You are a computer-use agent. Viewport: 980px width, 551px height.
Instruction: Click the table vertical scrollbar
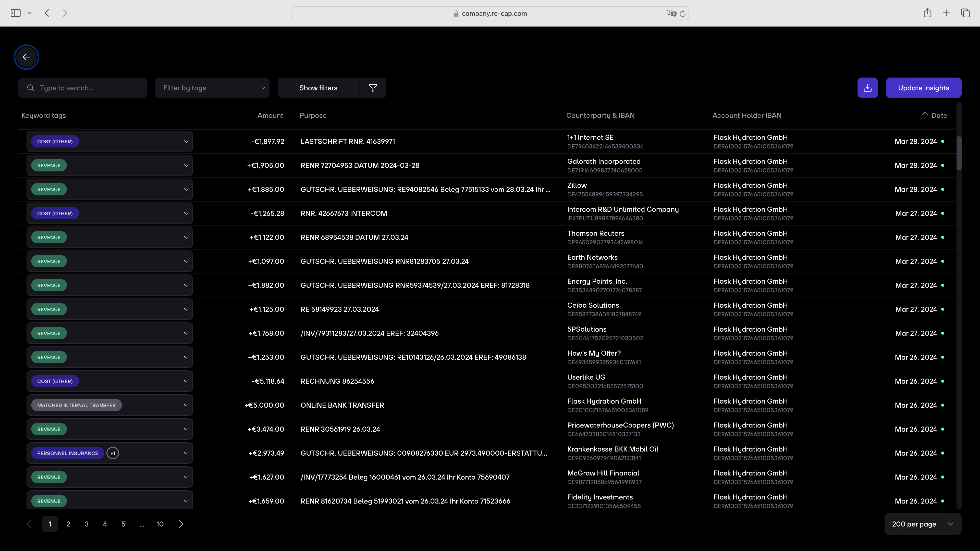coord(959,153)
